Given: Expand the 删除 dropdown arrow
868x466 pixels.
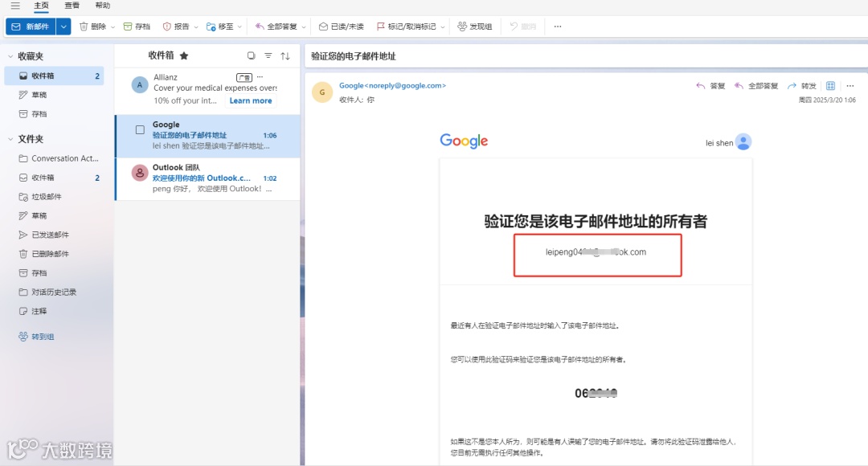Looking at the screenshot, I should [113, 27].
